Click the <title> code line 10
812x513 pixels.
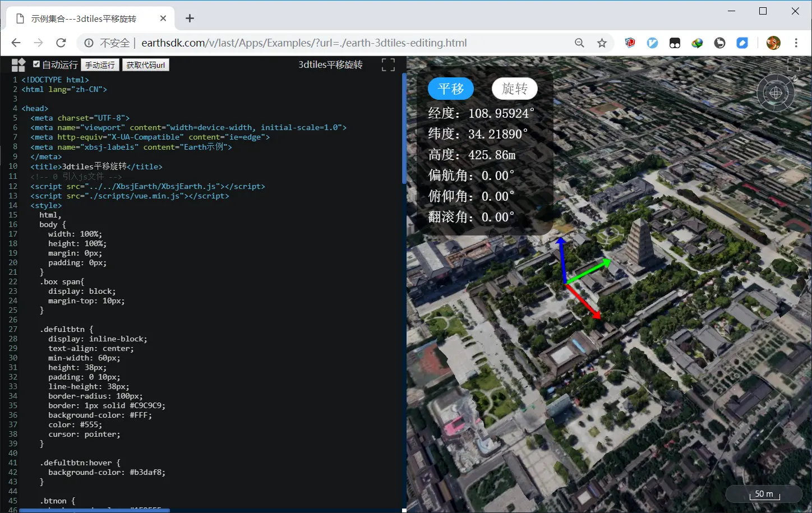tap(96, 167)
